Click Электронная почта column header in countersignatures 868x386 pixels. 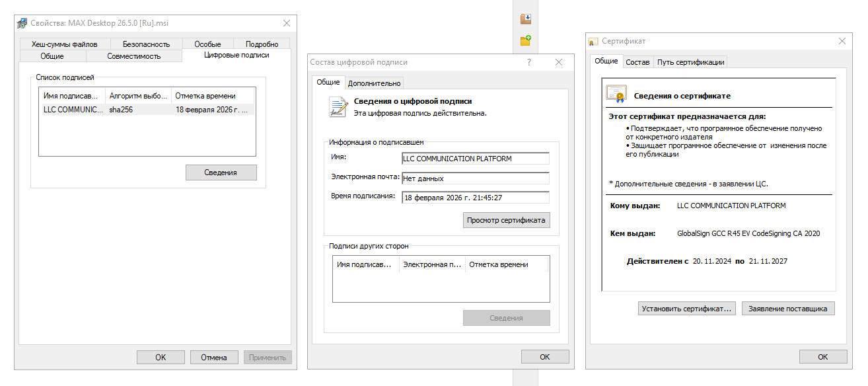click(x=432, y=264)
